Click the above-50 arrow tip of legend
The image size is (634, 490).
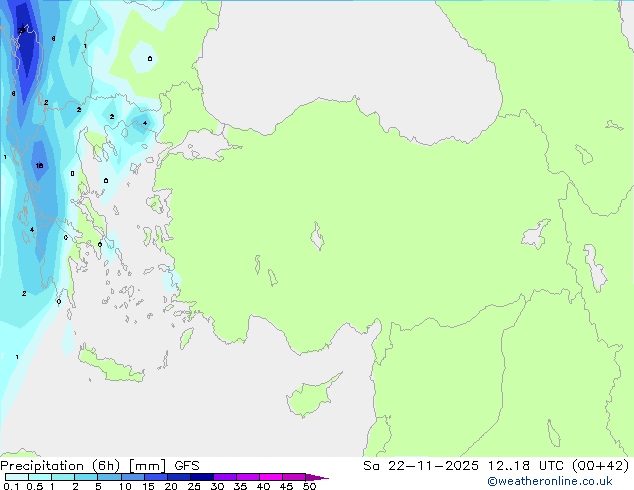click(317, 477)
